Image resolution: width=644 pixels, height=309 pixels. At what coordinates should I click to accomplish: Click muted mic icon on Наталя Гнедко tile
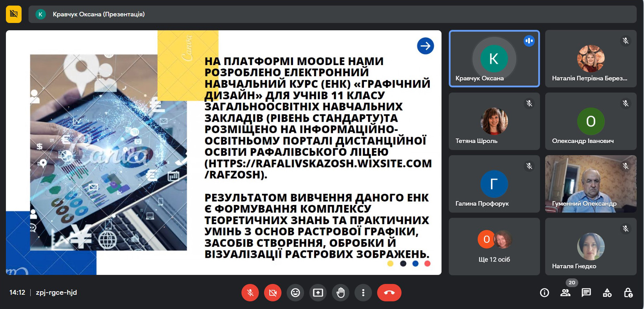pyautogui.click(x=626, y=229)
